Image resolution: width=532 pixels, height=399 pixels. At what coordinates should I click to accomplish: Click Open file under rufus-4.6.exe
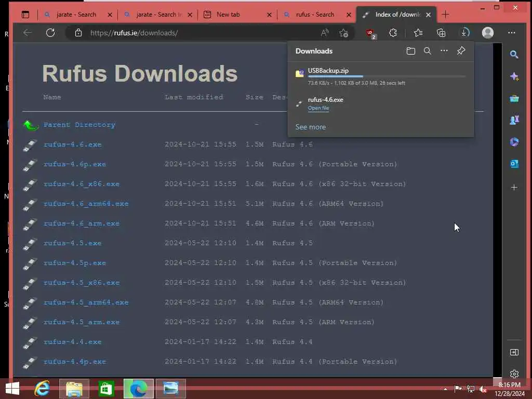click(318, 108)
